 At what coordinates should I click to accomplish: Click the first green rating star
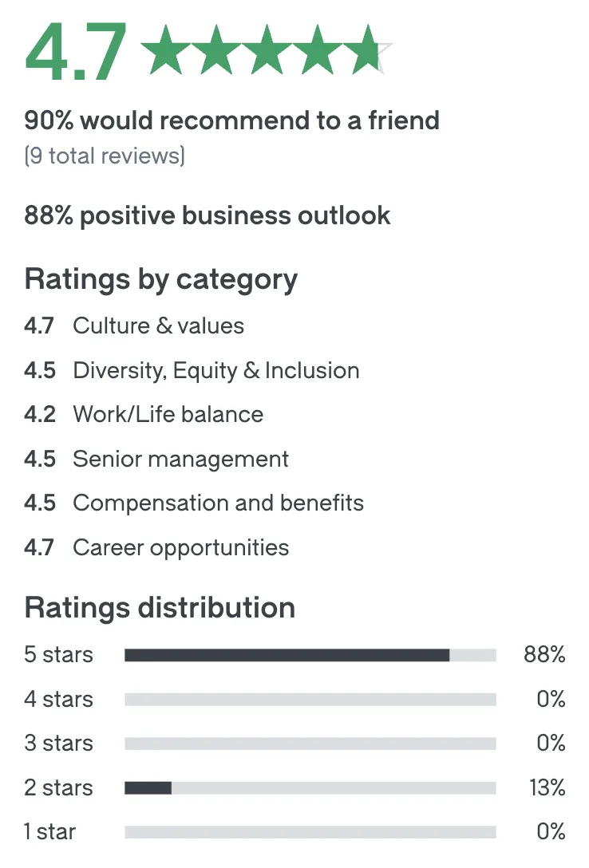165,49
